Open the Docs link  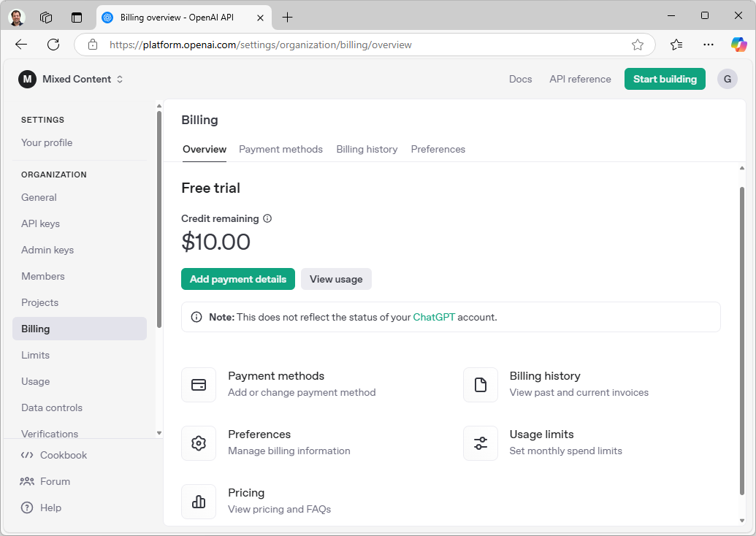(x=520, y=79)
